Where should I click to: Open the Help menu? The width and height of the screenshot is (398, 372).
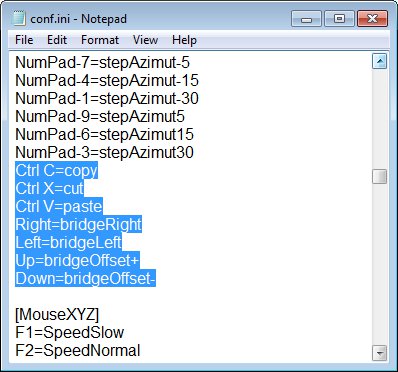point(184,40)
